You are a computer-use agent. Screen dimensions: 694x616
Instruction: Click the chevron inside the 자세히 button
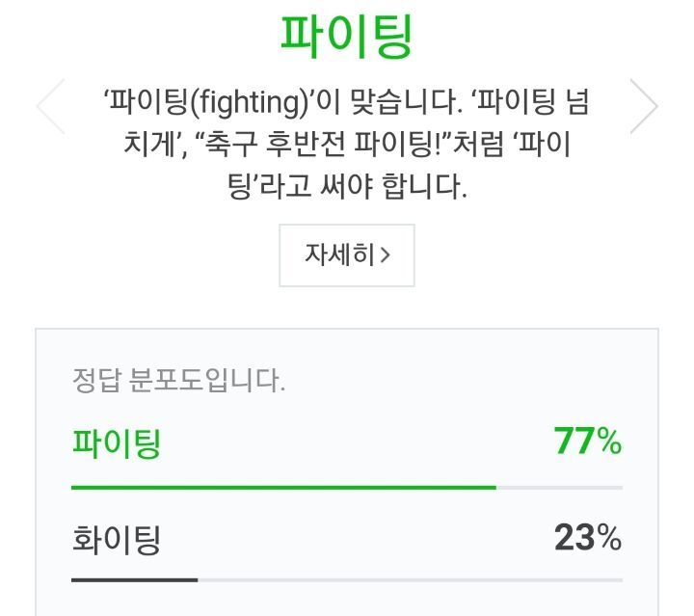pos(386,255)
